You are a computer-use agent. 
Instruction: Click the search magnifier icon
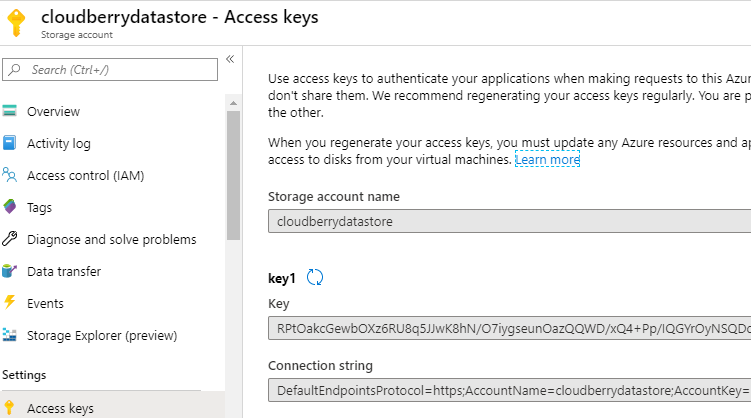point(15,69)
